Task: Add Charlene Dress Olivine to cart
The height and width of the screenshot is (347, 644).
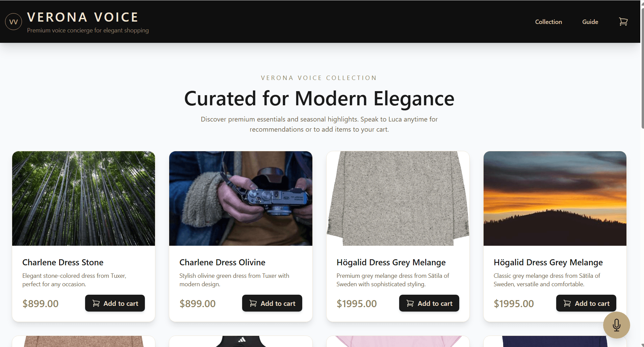Action: (272, 303)
